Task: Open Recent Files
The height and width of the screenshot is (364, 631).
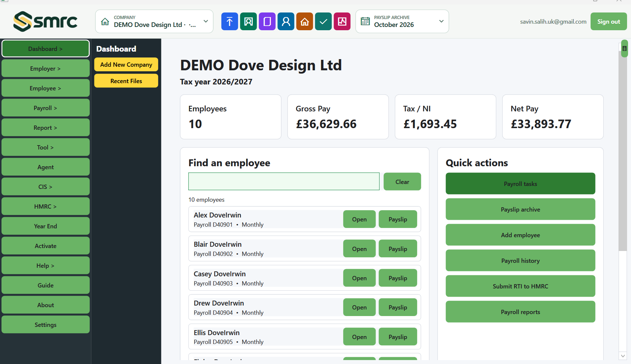Action: tap(126, 81)
